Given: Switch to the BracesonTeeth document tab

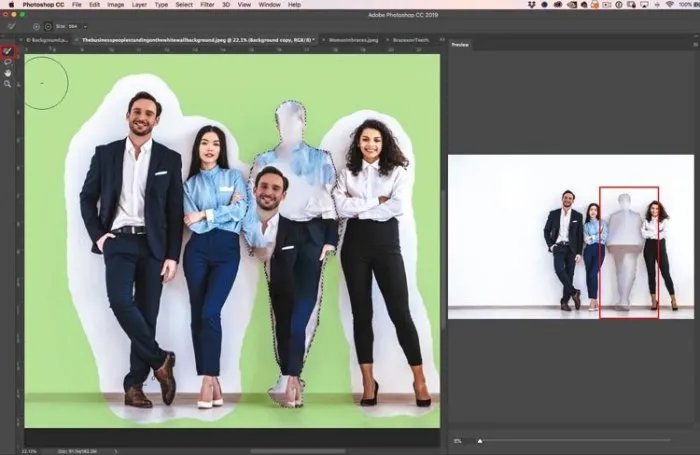Looking at the screenshot, I should click(x=411, y=40).
